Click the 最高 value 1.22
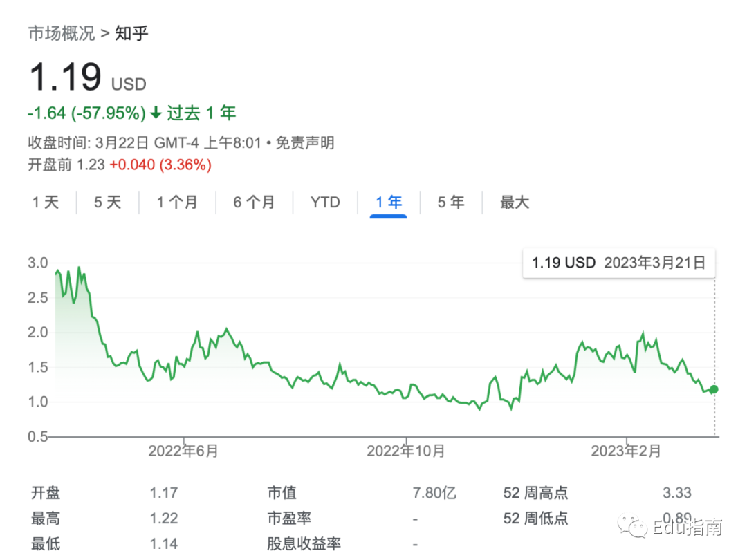Viewport: 747px width, 560px height. click(164, 518)
